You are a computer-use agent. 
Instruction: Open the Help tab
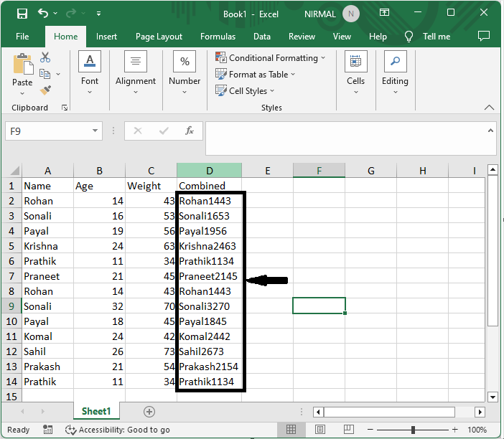(x=378, y=37)
